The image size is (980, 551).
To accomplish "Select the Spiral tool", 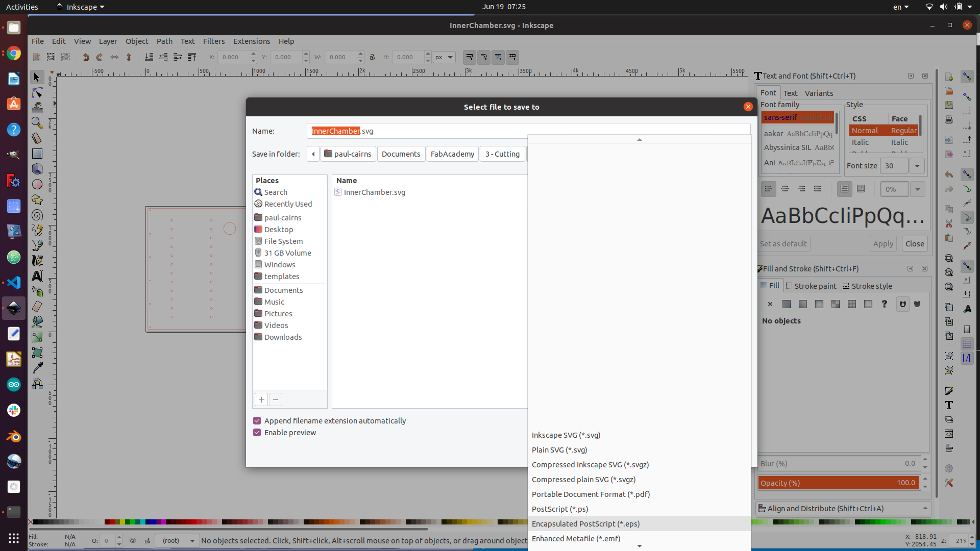I will [37, 215].
